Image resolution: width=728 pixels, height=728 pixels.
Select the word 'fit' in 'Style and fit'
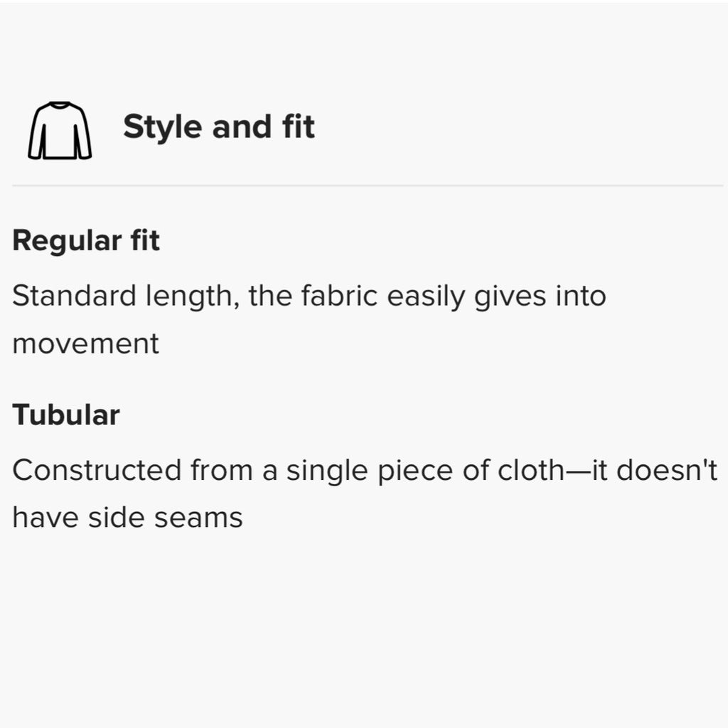(x=298, y=127)
